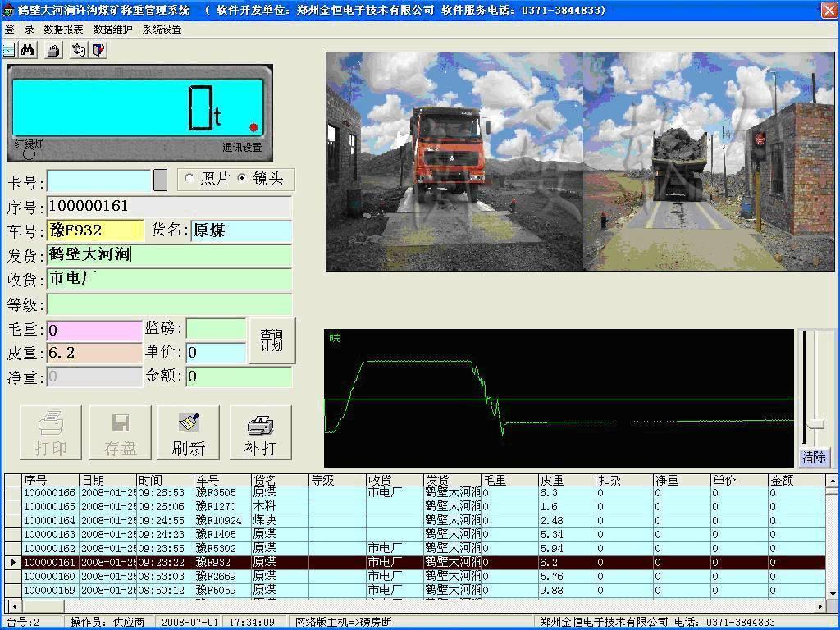Select the table row 100000160
This screenshot has width=840, height=630.
point(415,576)
